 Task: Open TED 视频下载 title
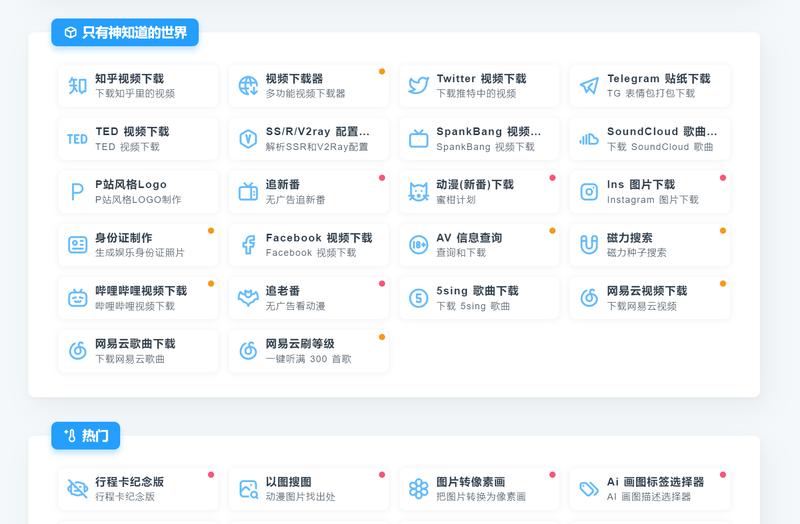(132, 132)
